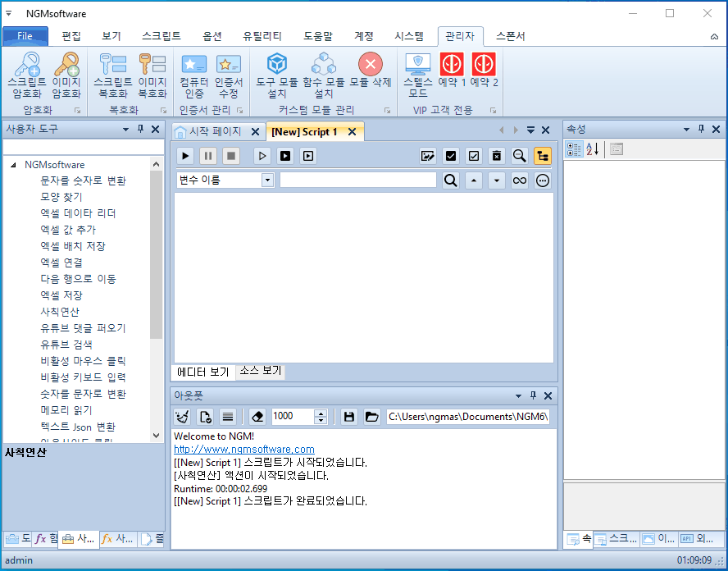
Task: Open 인증서 수정
Action: [229, 75]
